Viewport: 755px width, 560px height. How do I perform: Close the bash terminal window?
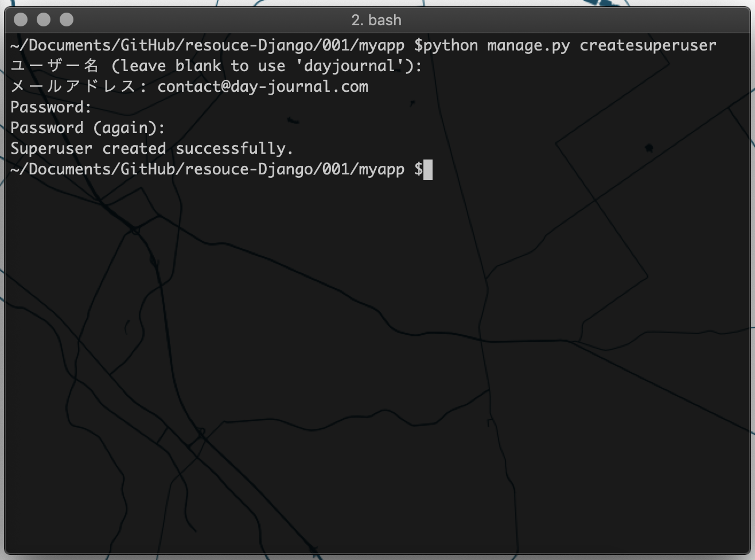21,20
